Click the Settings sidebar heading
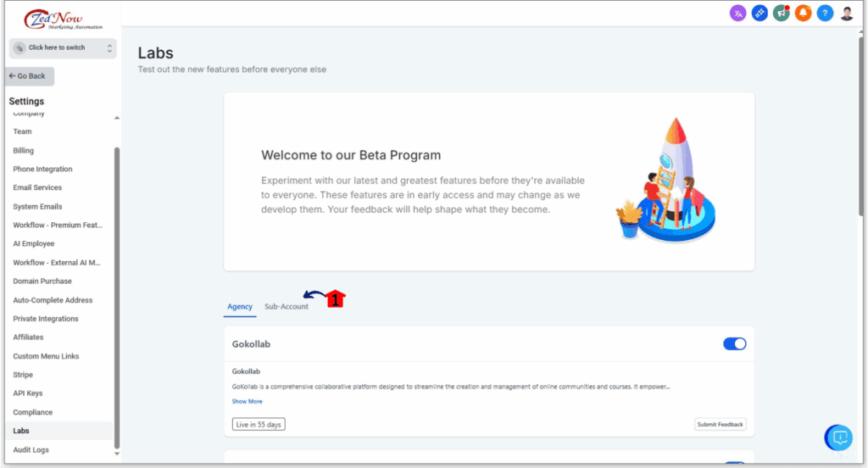Viewport: 868px width, 468px height. (x=26, y=102)
